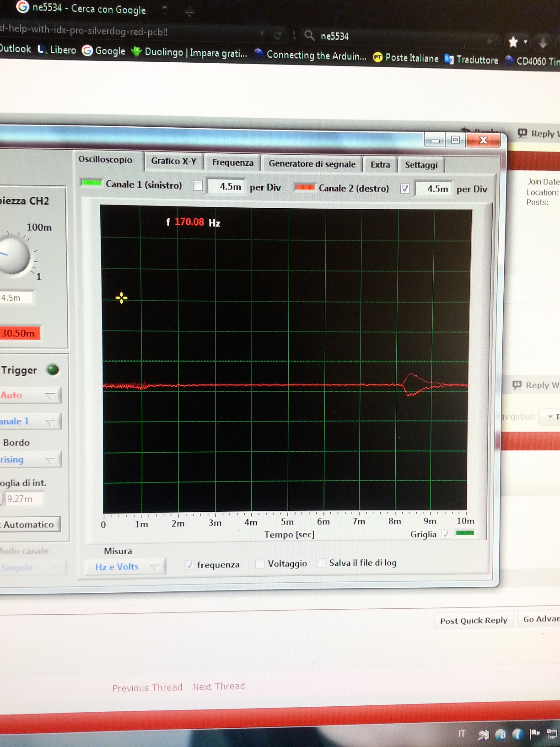Click the red 30.50m readout

pyautogui.click(x=20, y=333)
